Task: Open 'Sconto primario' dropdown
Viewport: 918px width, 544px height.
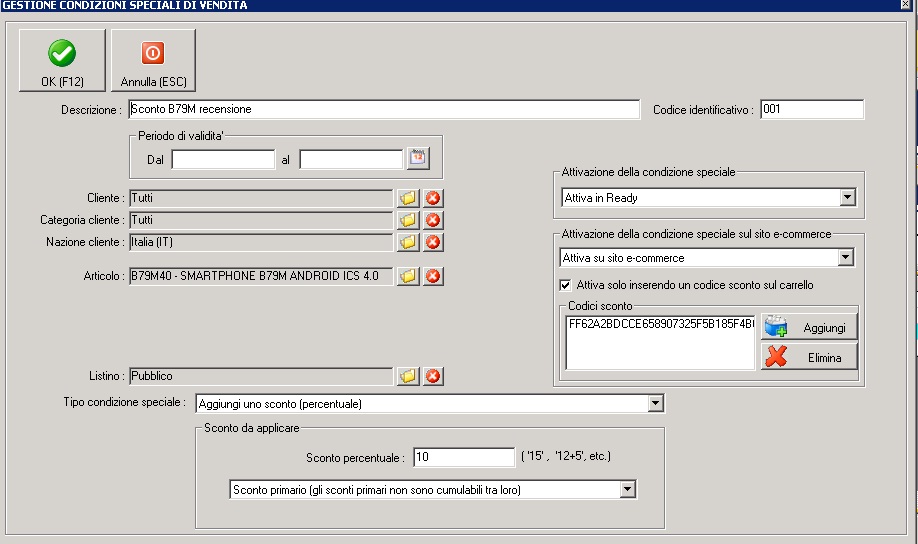Action: pos(628,489)
